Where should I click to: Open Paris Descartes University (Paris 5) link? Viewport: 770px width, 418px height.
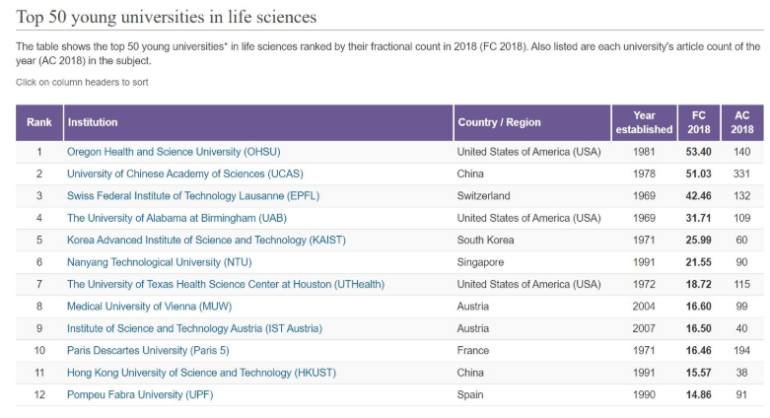[x=148, y=351]
